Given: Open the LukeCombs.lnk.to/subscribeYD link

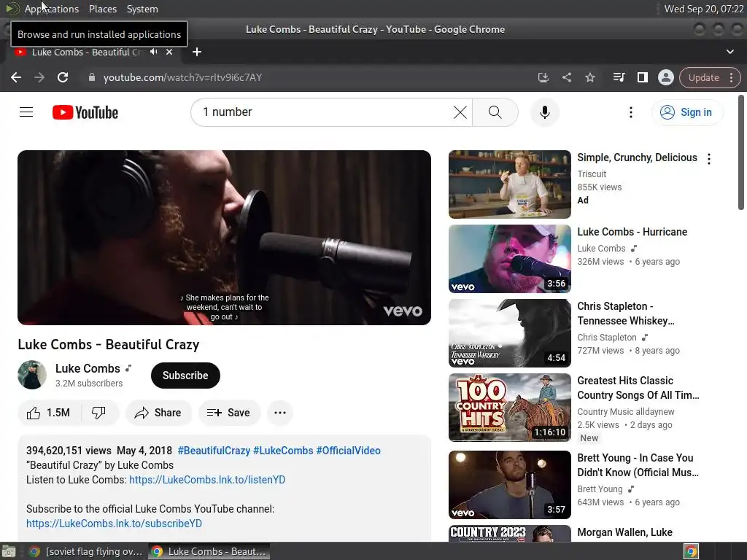Looking at the screenshot, I should [x=114, y=524].
